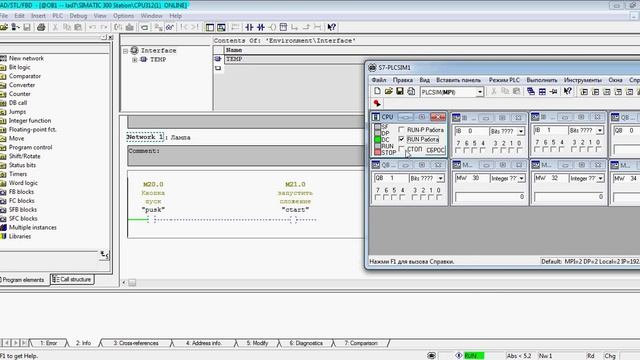The width and height of the screenshot is (640, 360).
Task: Click the Save icon in LAD editor toolbar
Action: (x=27, y=27)
